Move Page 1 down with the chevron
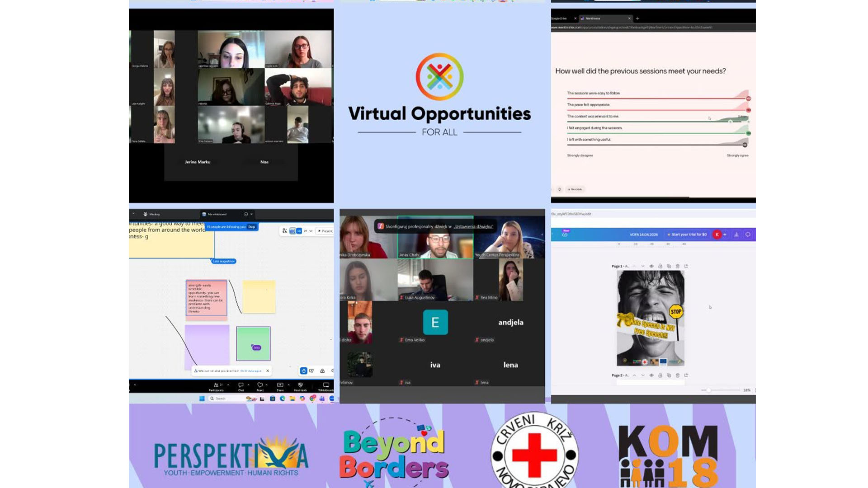The width and height of the screenshot is (868, 488). coord(643,266)
